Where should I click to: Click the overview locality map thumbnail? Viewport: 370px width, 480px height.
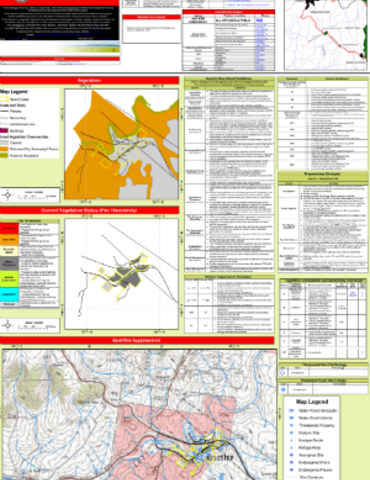[326, 35]
